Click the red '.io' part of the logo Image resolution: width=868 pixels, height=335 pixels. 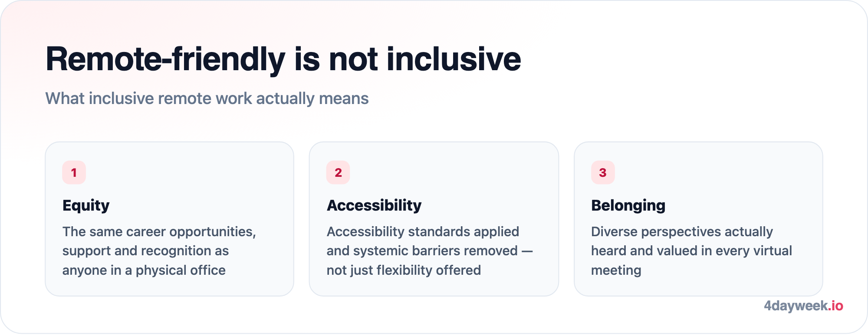[x=835, y=306]
